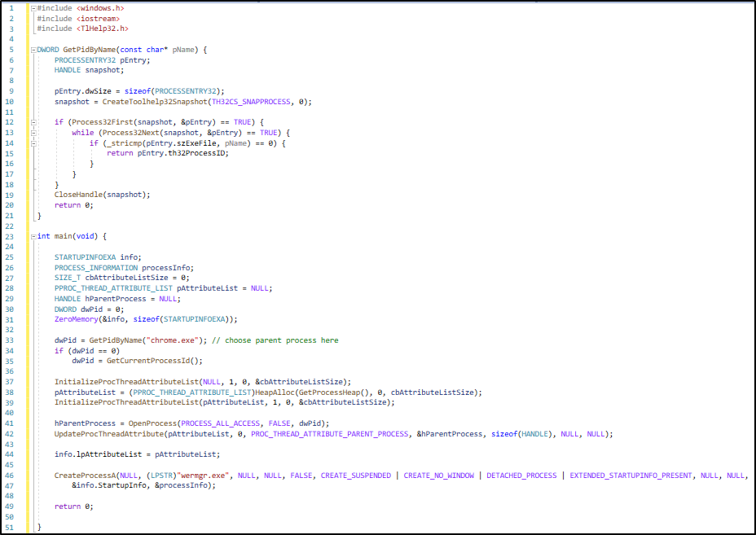Click line number 46 in gutter
The height and width of the screenshot is (535, 756).
click(10, 476)
